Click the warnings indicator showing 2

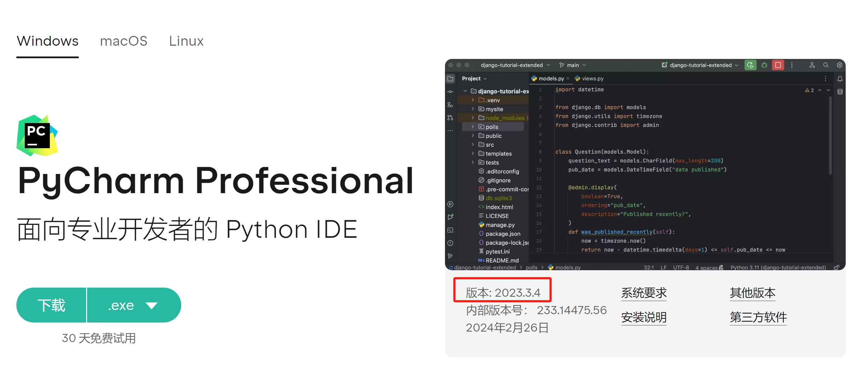coord(809,90)
